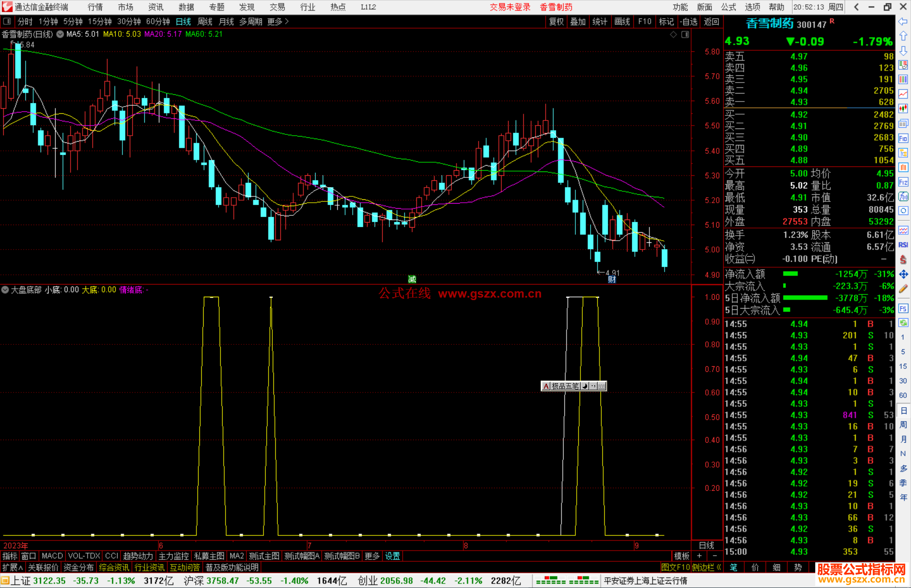Click the 复权 button
This screenshot has height=588, width=911.
(x=556, y=21)
